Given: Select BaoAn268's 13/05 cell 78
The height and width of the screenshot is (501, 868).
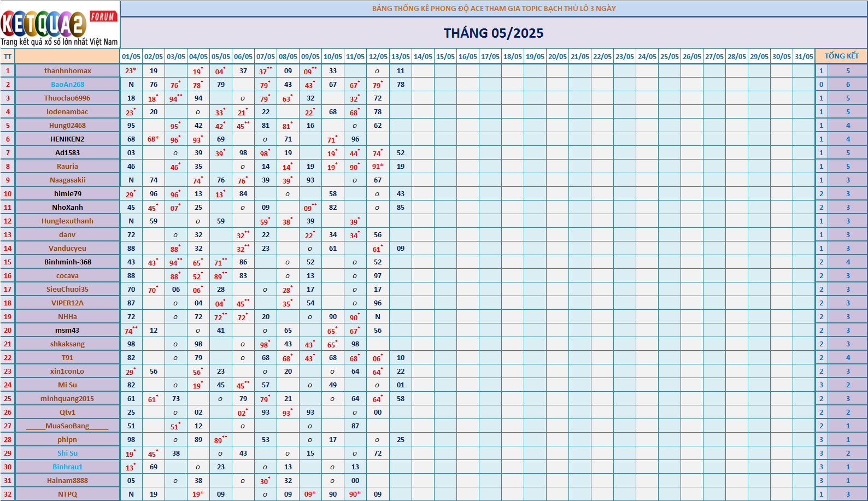Looking at the screenshot, I should tap(401, 84).
